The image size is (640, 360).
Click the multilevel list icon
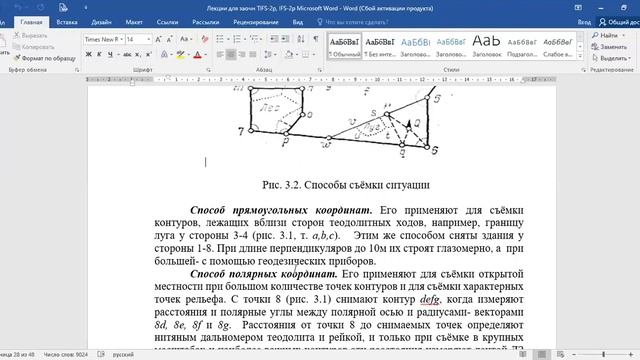[255, 39]
